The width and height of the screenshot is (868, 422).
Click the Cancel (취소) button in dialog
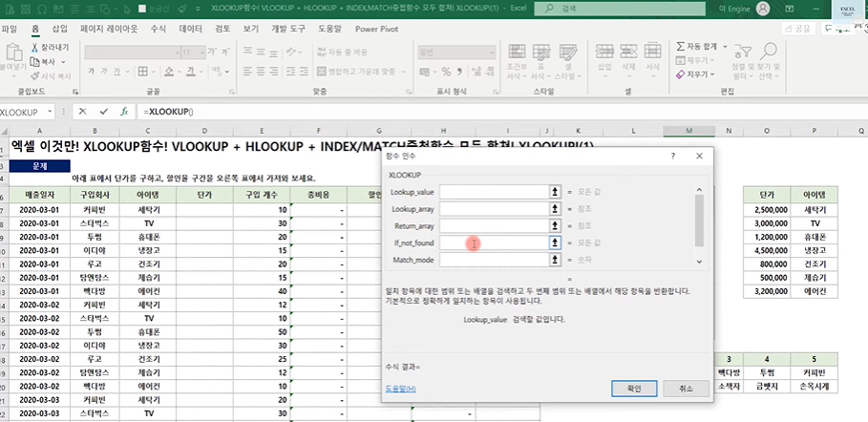686,389
